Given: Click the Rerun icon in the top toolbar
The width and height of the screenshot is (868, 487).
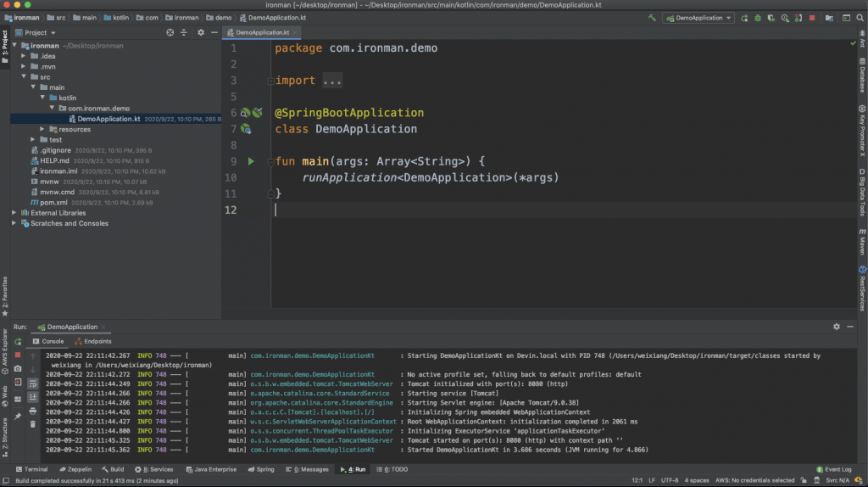Looking at the screenshot, I should click(x=744, y=18).
